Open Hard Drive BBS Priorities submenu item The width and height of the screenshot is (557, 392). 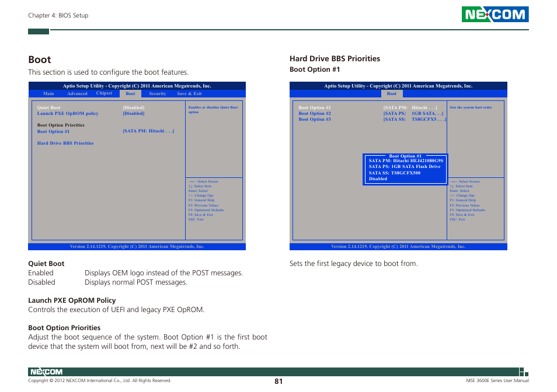click(x=65, y=143)
